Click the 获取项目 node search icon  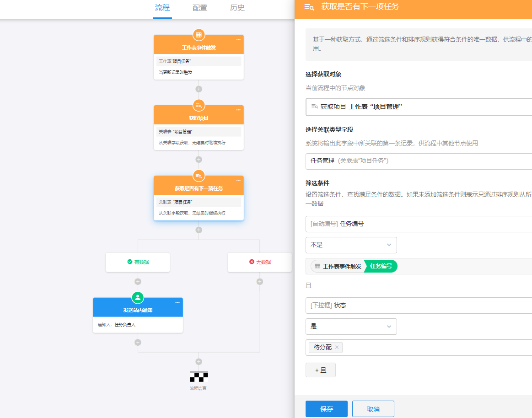point(199,105)
